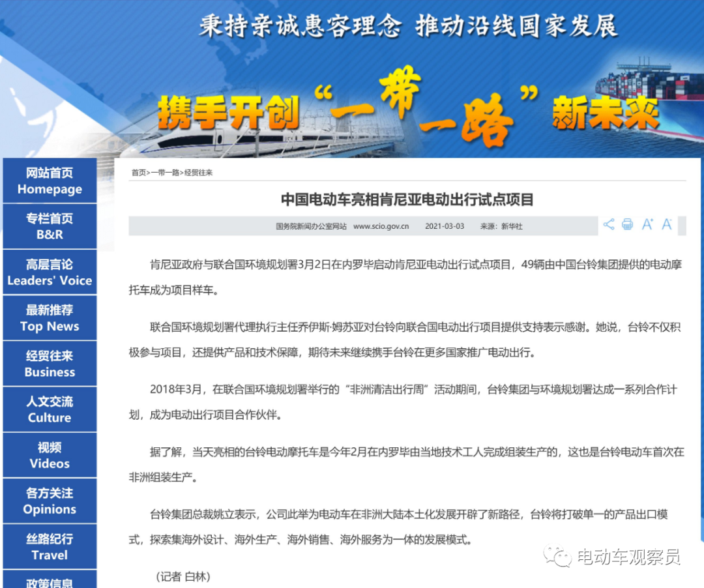Select 经贸往来 Business in sidebar

coord(50,364)
